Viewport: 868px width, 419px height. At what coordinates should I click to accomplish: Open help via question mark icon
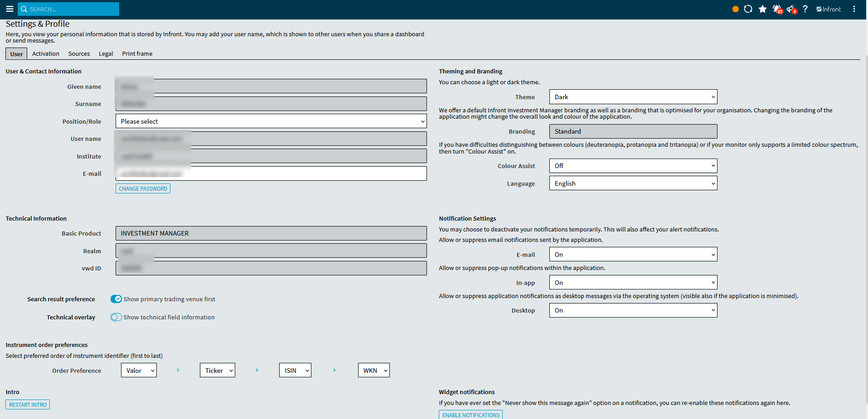click(x=805, y=9)
